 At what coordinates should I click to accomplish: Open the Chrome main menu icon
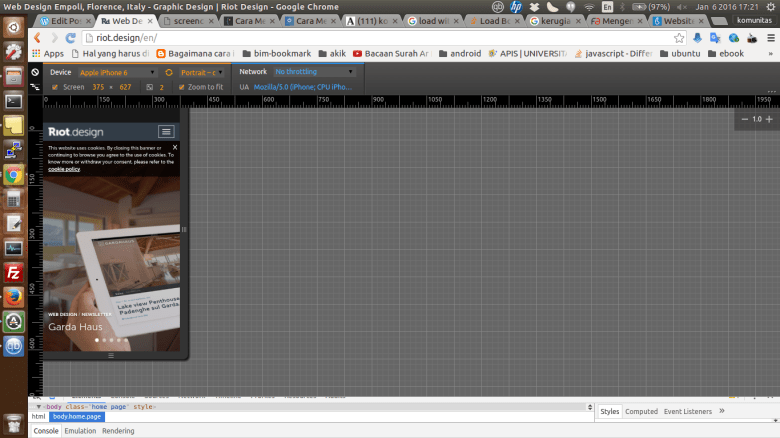[x=768, y=38]
